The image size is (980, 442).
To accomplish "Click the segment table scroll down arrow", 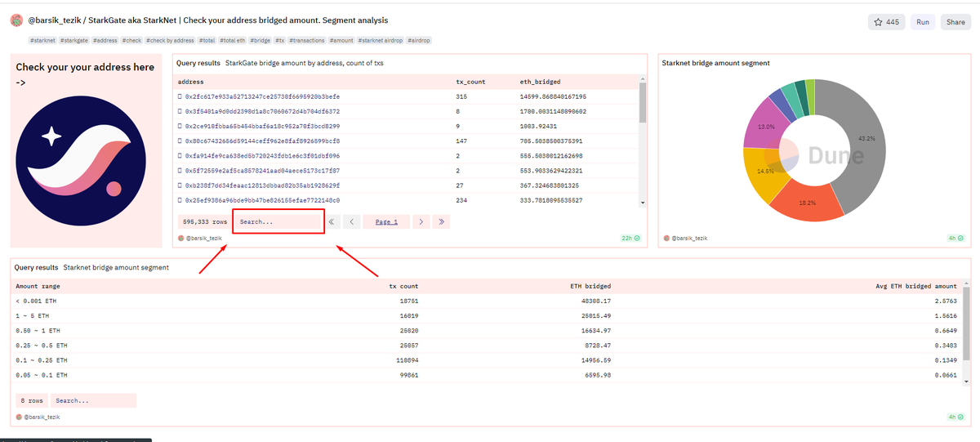I will 967,381.
